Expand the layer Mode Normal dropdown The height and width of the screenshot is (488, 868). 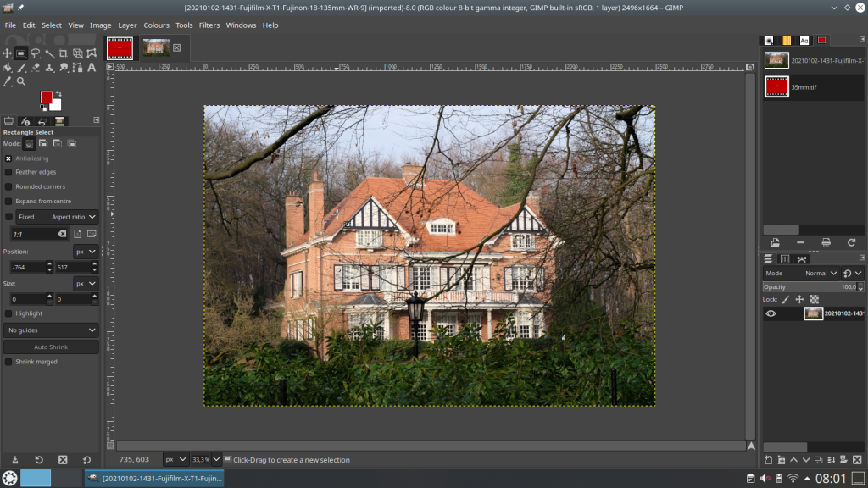[x=821, y=274]
